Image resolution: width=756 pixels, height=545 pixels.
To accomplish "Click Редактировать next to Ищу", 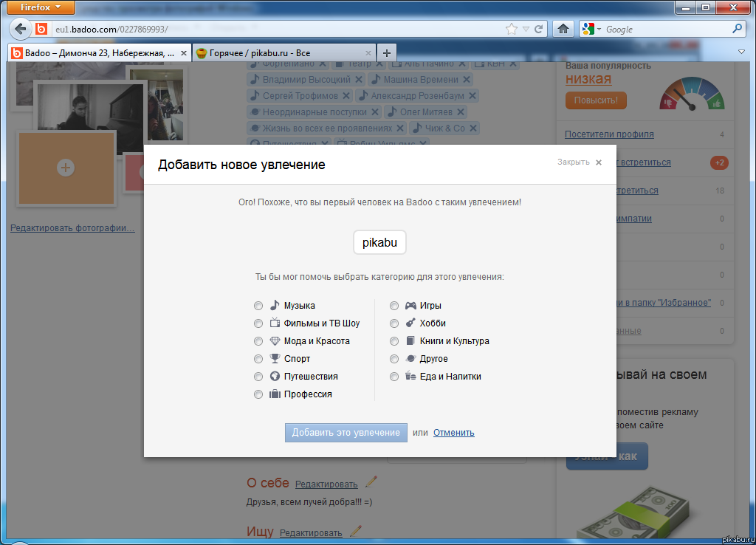I will coord(311,533).
